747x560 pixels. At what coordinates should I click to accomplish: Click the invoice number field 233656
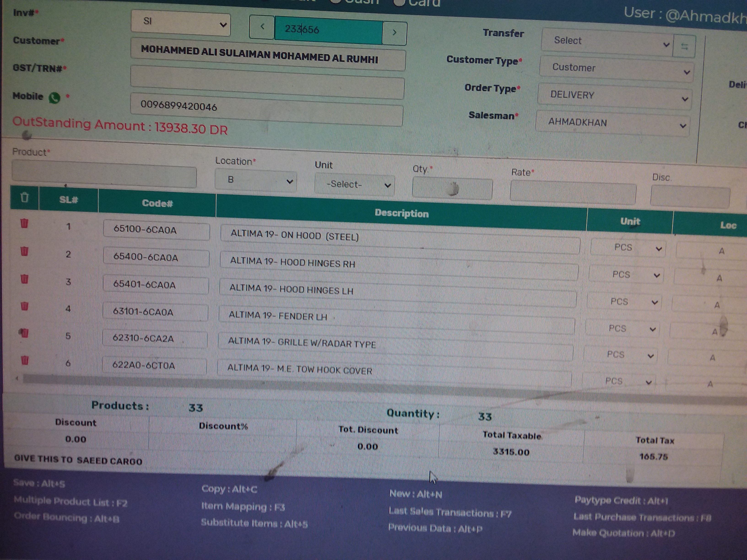[328, 30]
